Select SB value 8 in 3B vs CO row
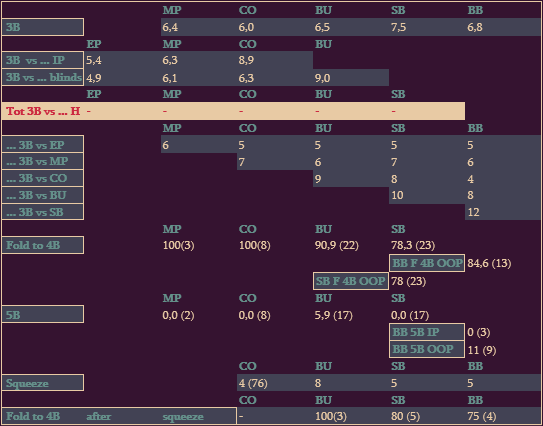 click(x=394, y=179)
